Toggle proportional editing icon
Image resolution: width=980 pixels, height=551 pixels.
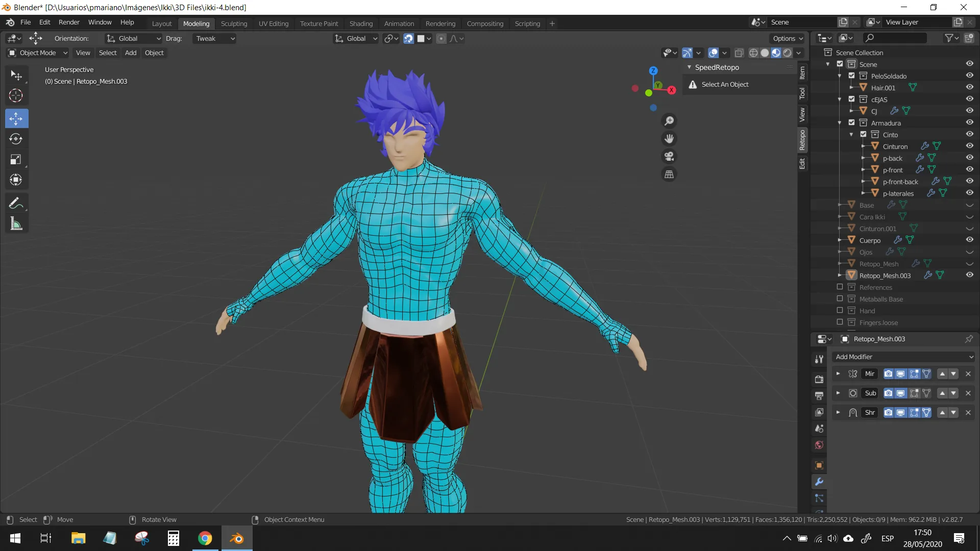441,39
